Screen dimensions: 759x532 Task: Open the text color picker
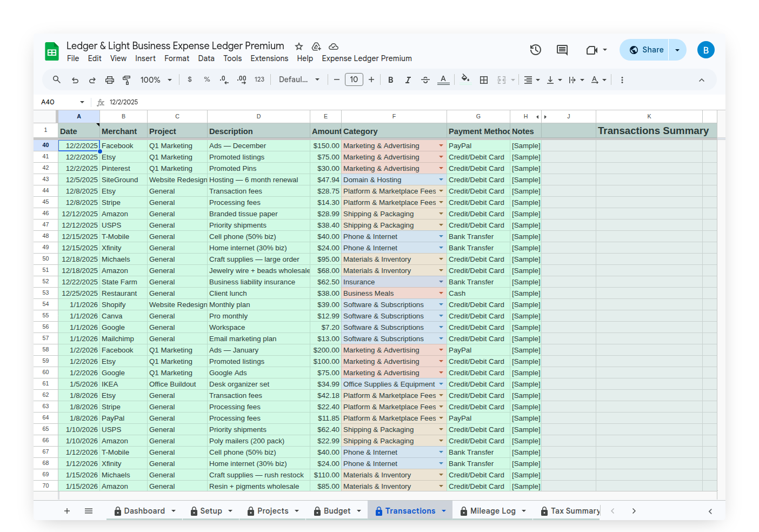pyautogui.click(x=443, y=79)
